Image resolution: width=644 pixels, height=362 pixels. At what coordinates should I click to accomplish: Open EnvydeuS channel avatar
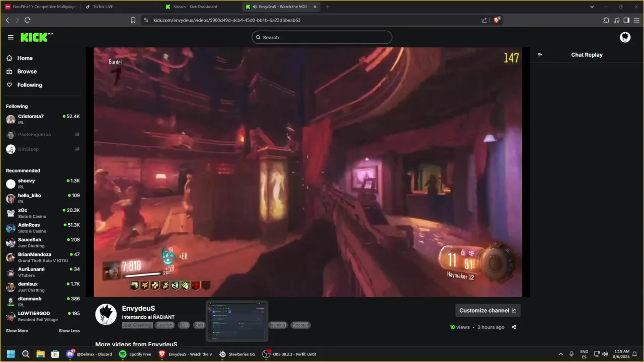coord(106,314)
